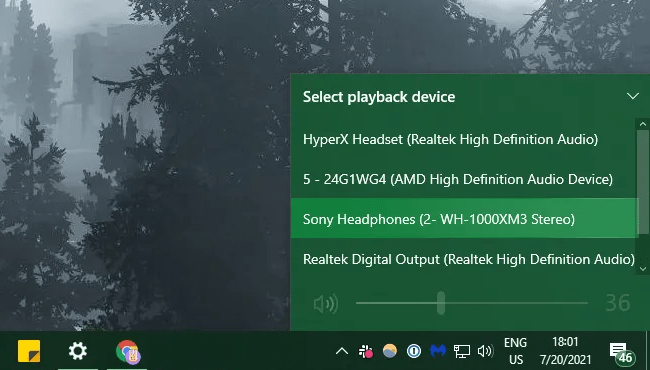Viewport: 650px width, 370px height.
Task: Switch to Realtek Digital Output device
Action: click(464, 259)
